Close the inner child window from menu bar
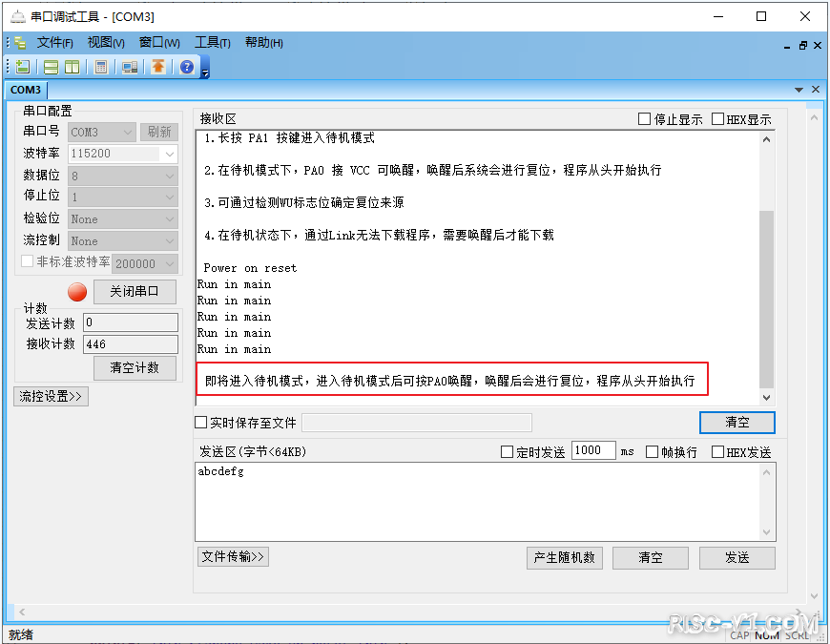830x644 pixels. 818,46
